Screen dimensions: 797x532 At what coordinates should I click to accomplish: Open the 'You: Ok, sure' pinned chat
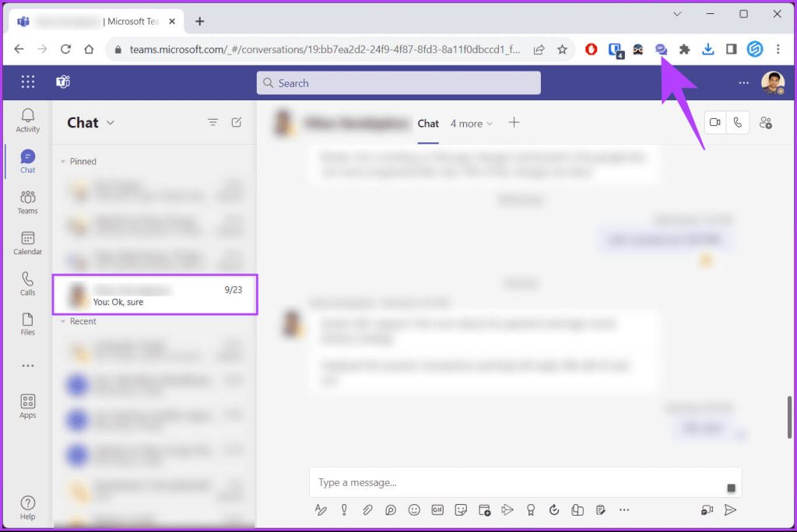pos(155,295)
